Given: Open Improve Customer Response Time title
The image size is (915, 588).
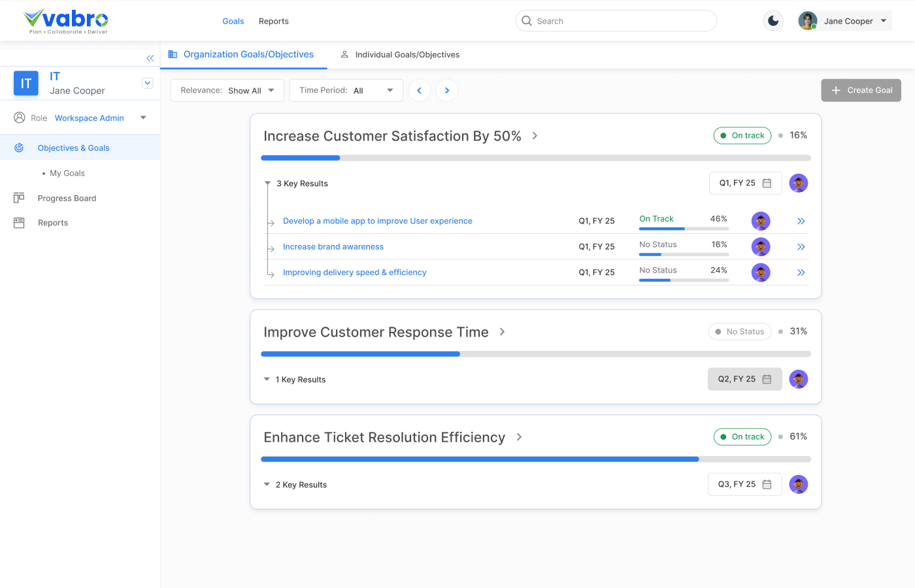Looking at the screenshot, I should pyautogui.click(x=376, y=332).
